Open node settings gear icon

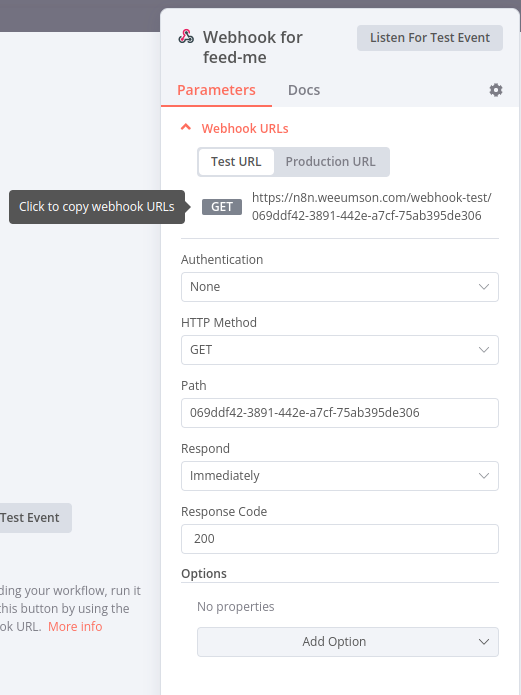click(496, 90)
